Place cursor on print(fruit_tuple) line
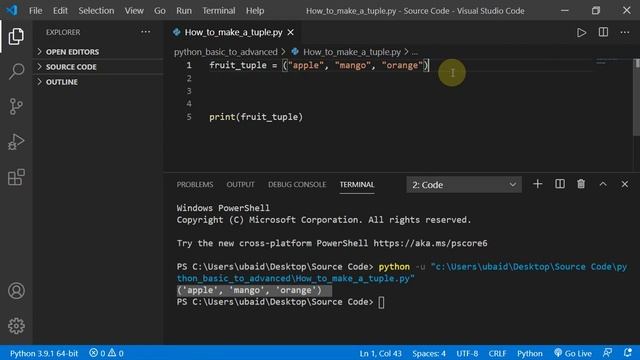The width and height of the screenshot is (640, 360). (256, 117)
